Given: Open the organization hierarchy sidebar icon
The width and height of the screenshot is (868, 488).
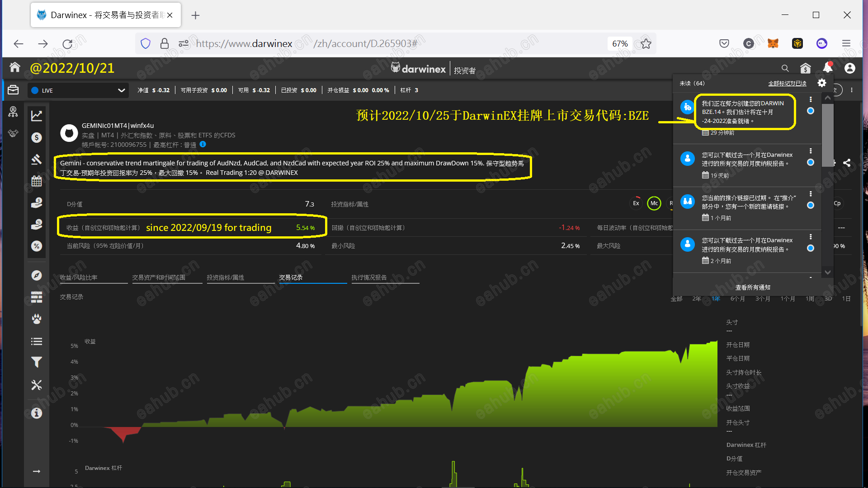Looking at the screenshot, I should 13,112.
